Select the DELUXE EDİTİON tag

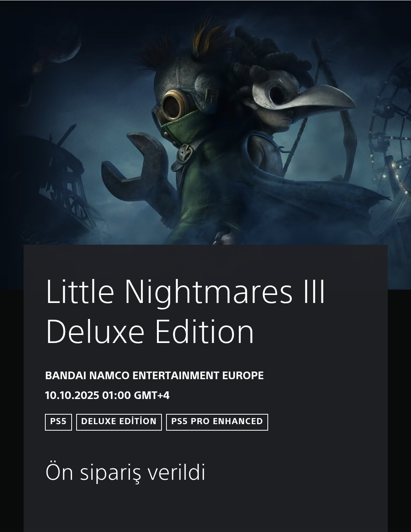pos(119,422)
